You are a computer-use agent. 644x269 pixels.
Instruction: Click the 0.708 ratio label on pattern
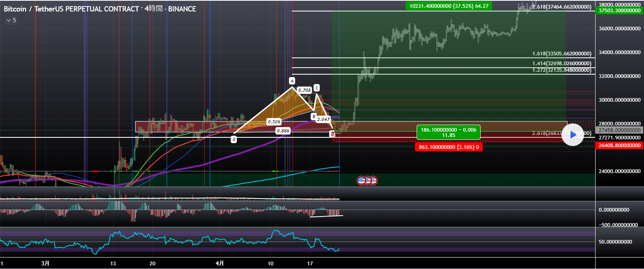coord(304,90)
